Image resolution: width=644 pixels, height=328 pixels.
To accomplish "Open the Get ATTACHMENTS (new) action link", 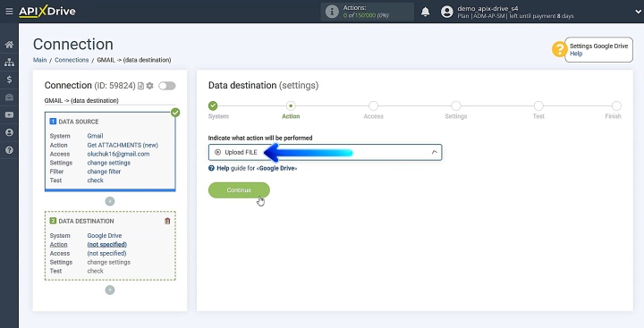I will tap(123, 145).
